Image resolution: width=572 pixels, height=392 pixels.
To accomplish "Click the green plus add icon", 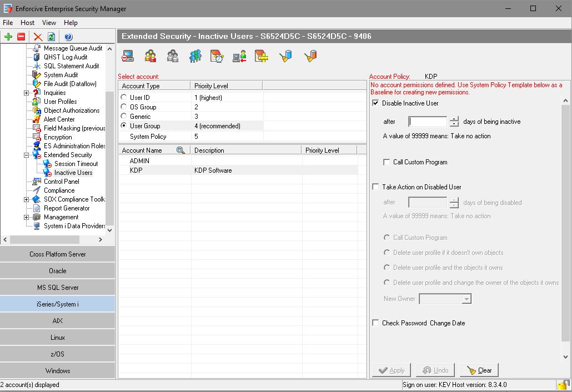I will [x=8, y=37].
